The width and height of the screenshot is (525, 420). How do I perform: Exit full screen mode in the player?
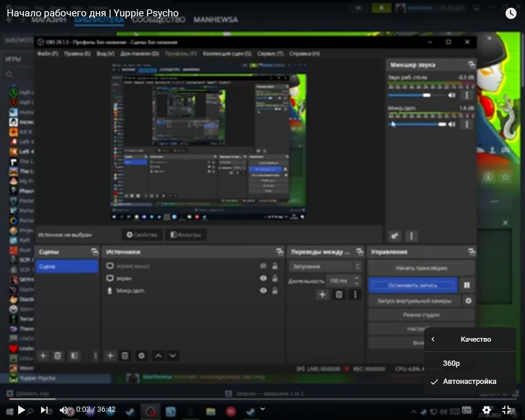507,410
